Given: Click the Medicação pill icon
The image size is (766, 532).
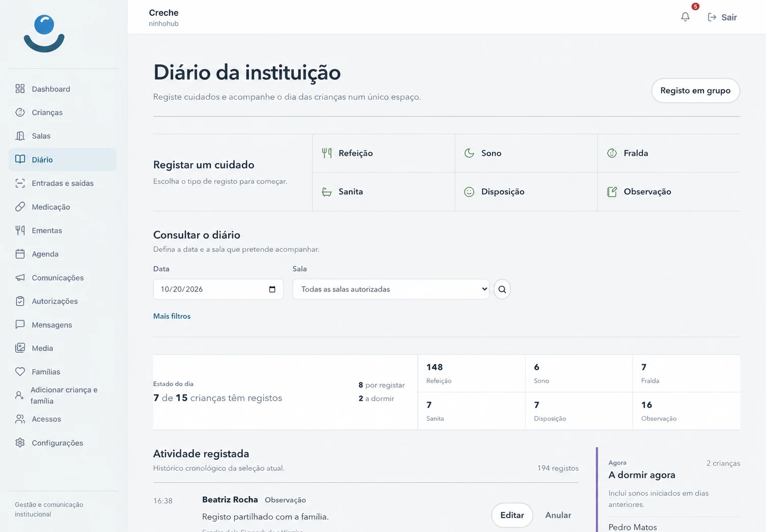Looking at the screenshot, I should click(x=20, y=207).
